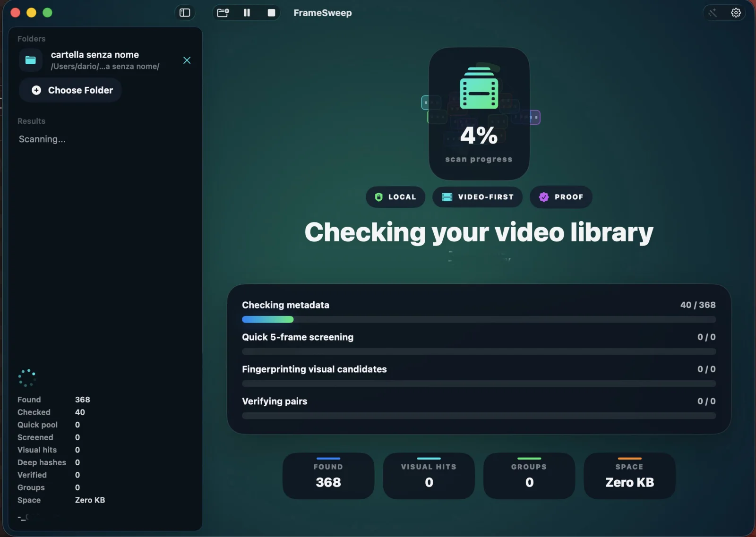
Task: Stop the scan with the stop button
Action: tap(271, 13)
